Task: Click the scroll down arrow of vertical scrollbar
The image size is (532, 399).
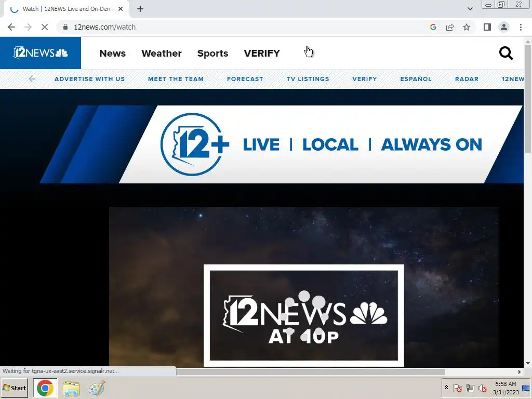Action: [528, 363]
